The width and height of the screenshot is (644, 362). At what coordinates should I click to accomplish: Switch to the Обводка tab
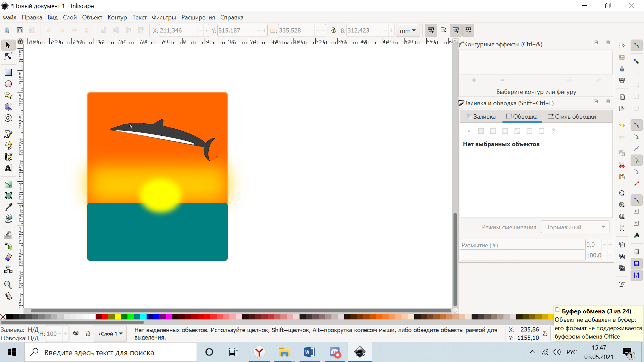click(x=522, y=117)
